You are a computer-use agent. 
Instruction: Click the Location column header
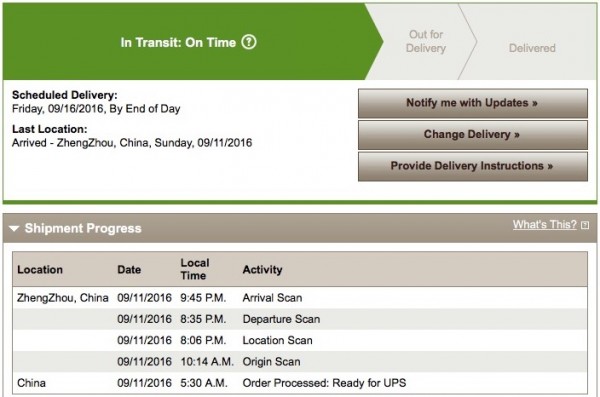(40, 270)
